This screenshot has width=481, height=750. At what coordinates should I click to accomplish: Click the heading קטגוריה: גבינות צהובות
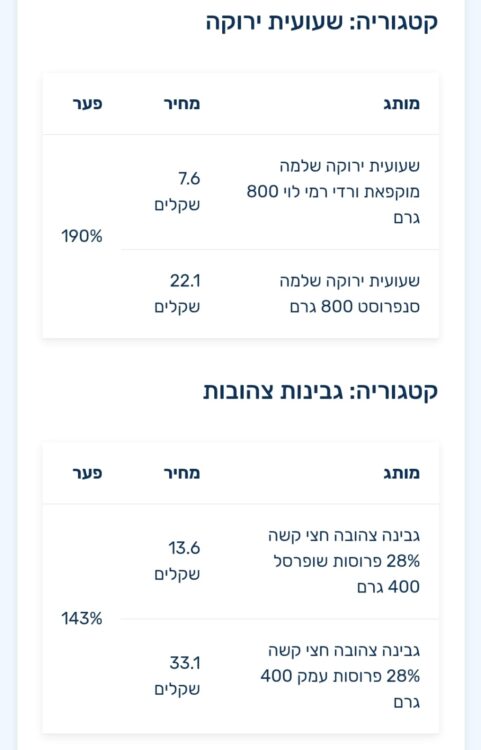(x=320, y=392)
